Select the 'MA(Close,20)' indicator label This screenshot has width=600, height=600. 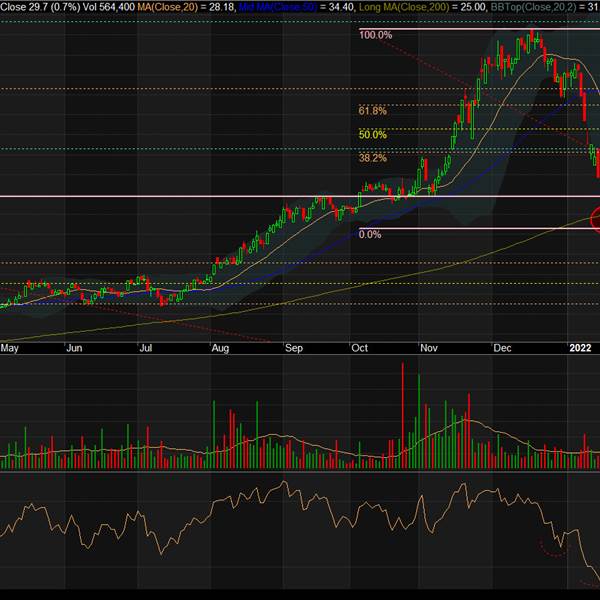point(168,7)
